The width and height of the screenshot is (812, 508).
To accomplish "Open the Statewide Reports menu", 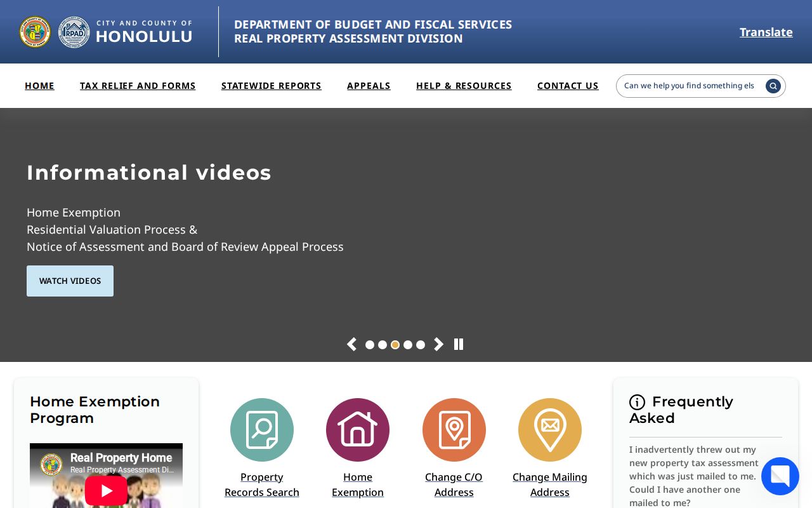I will (272, 86).
